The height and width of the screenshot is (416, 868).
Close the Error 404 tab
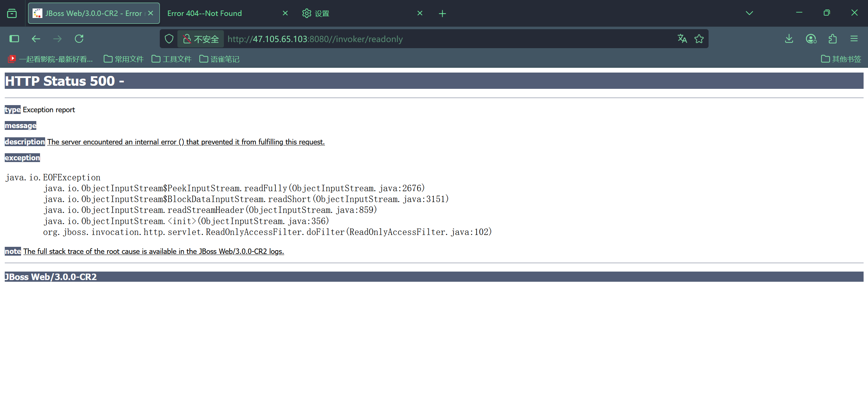point(285,13)
